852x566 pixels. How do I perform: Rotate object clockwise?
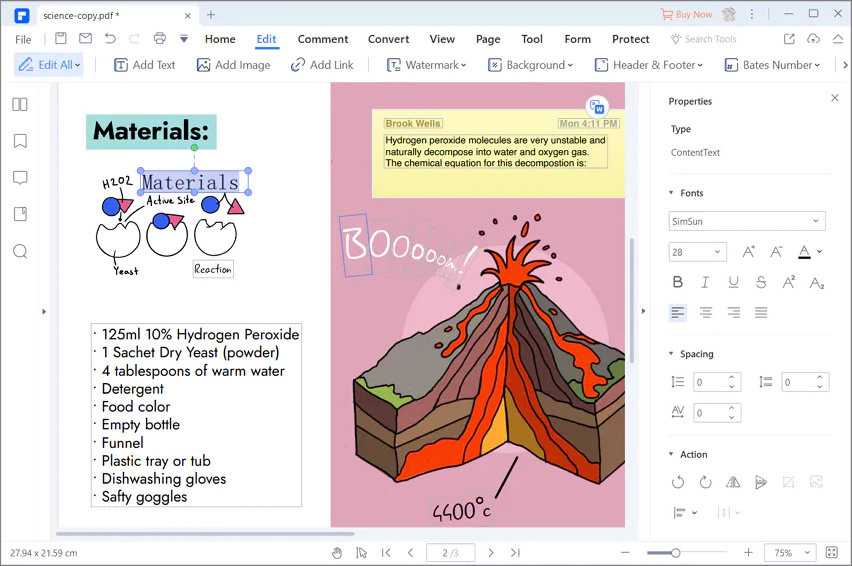(705, 482)
